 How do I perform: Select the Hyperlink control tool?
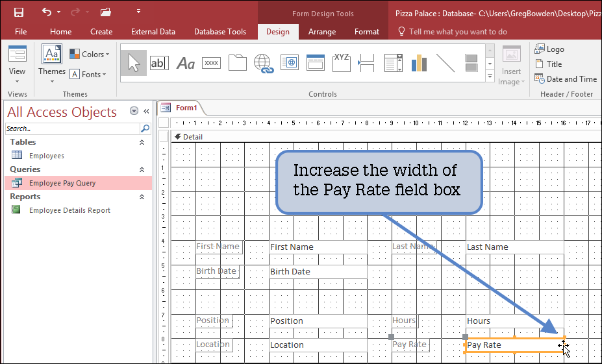pos(264,64)
